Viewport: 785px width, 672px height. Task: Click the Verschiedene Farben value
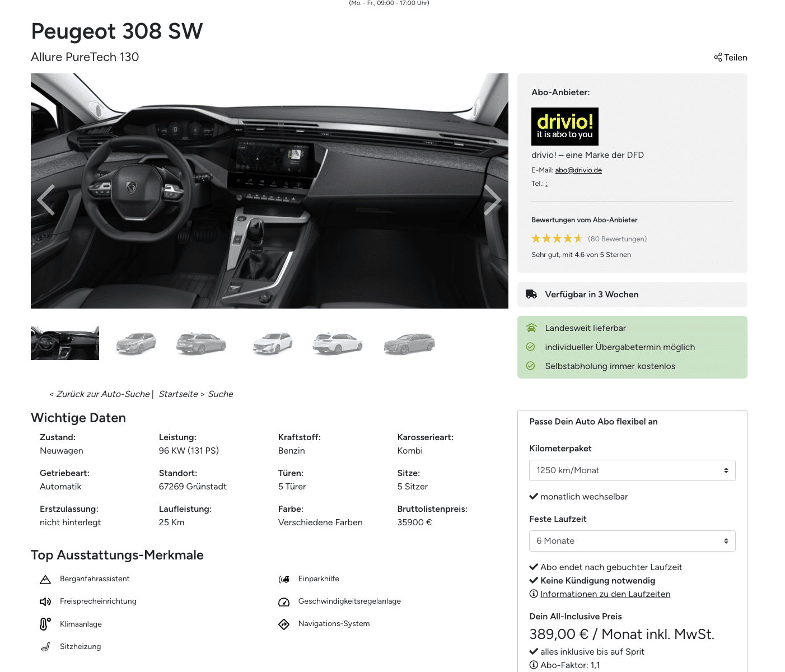click(x=320, y=522)
